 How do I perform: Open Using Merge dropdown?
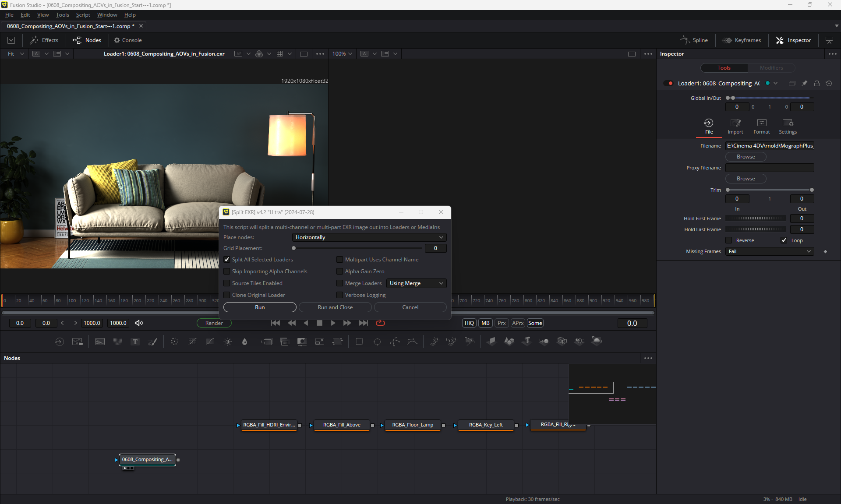(x=416, y=283)
